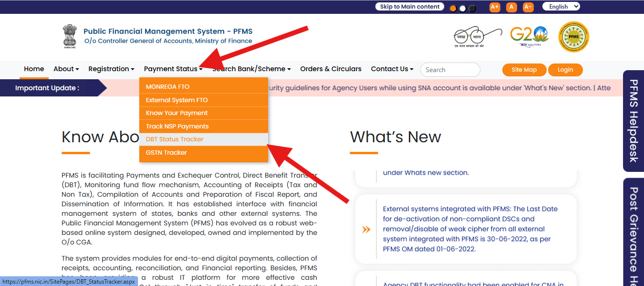Screen dimensions: 644x286
Task: Open the Site Map button
Action: pyautogui.click(x=524, y=70)
